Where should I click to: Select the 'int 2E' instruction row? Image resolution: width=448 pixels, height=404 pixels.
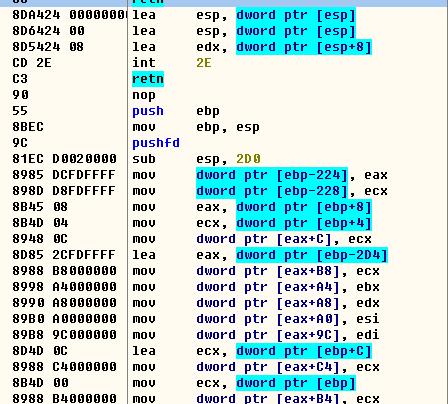coord(224,63)
